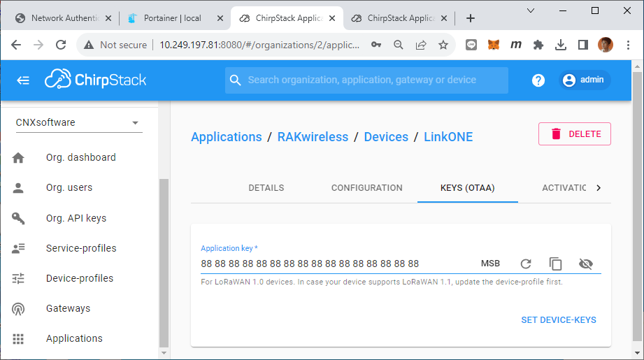The image size is (644, 360).
Task: Open Service-profiles in the sidebar
Action: tap(81, 248)
